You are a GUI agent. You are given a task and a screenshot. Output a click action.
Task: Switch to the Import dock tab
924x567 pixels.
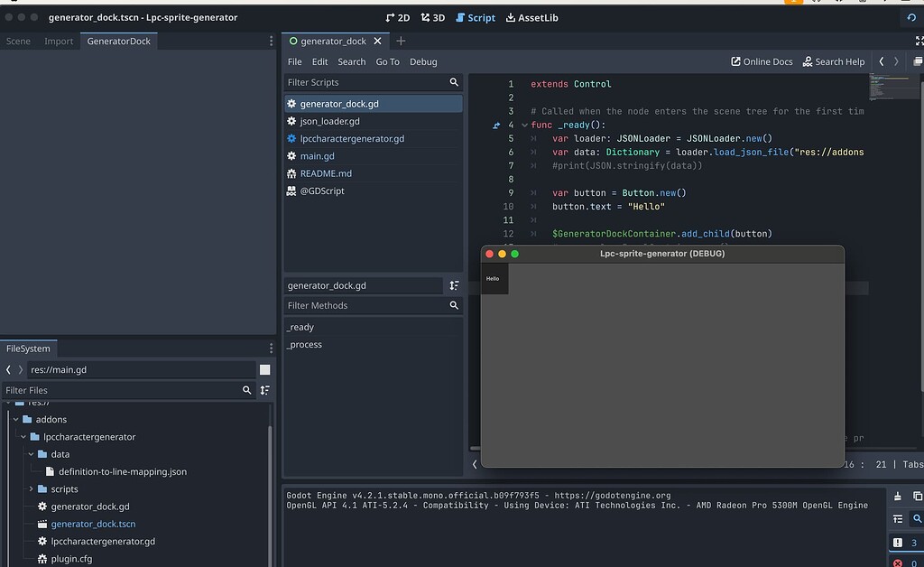[59, 41]
